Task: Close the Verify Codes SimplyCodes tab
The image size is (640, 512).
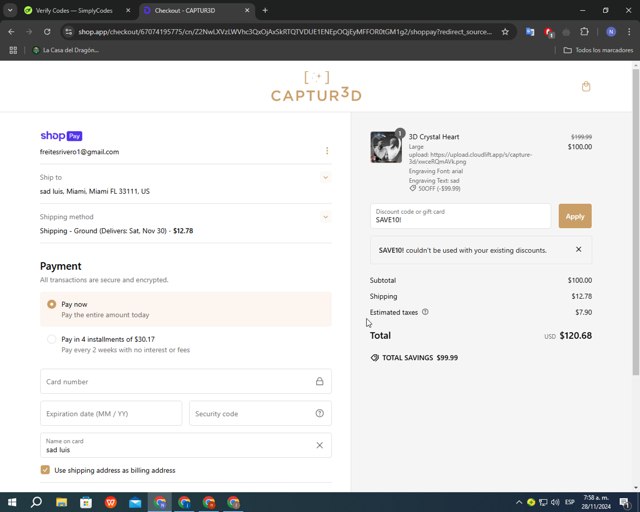Action: click(128, 11)
